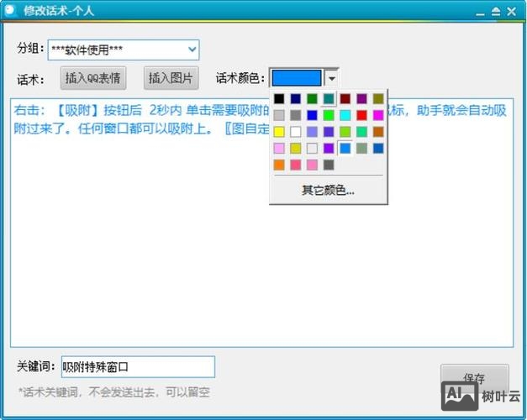Screen dimensions: 527x420
Task: Pick the hot pink swatch in the last row
Action: (x=312, y=165)
